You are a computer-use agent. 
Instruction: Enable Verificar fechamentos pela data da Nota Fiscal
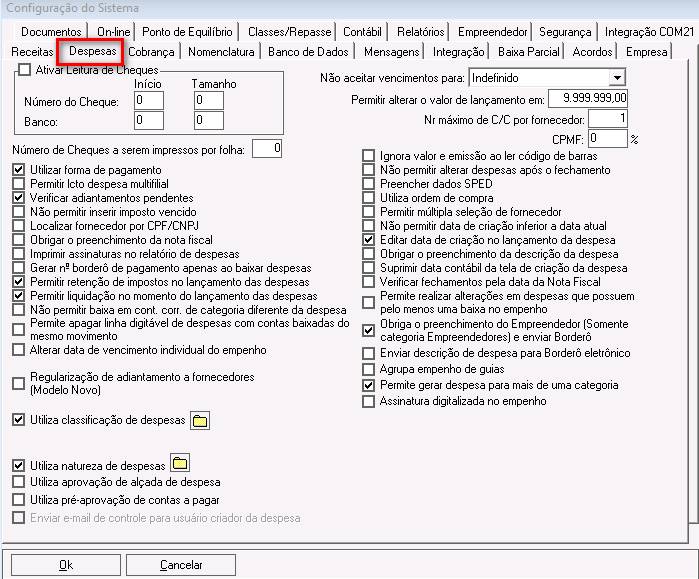(368, 282)
